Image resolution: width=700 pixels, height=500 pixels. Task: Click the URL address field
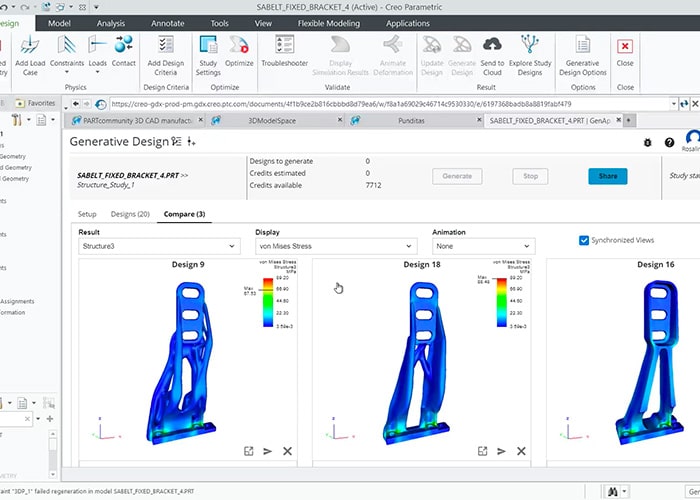[x=390, y=104]
